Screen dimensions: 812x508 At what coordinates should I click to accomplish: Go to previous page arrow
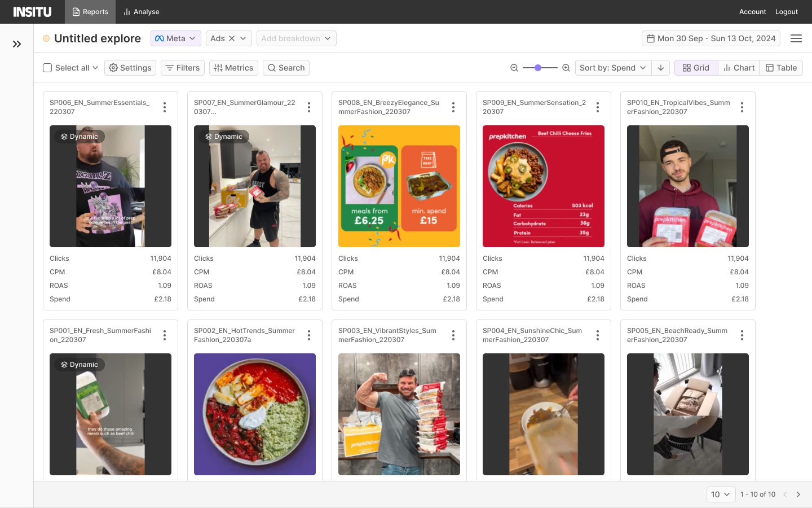click(785, 494)
